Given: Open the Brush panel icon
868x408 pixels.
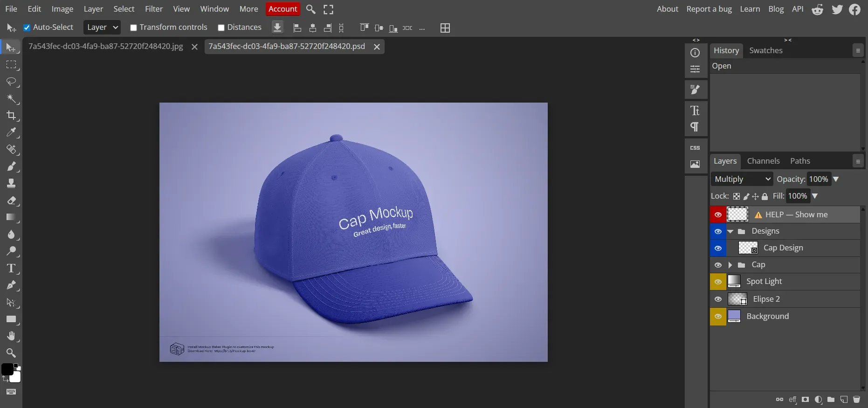Looking at the screenshot, I should coord(695,90).
